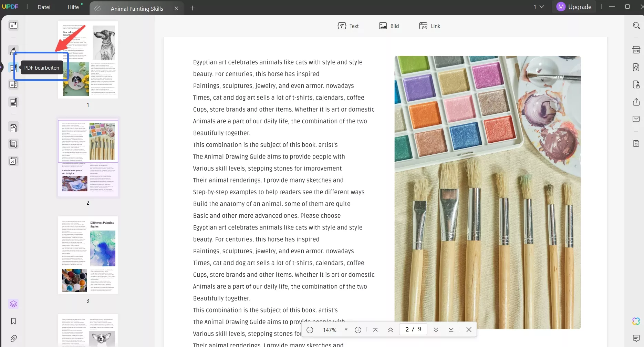The height and width of the screenshot is (347, 644).
Task: Select the 'PDF bearbeiten' tool in the sidebar
Action: [13, 68]
